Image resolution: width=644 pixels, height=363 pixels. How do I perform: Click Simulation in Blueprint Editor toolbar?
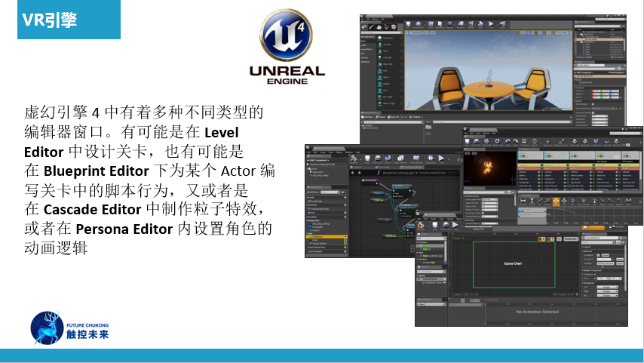pyautogui.click(x=431, y=158)
